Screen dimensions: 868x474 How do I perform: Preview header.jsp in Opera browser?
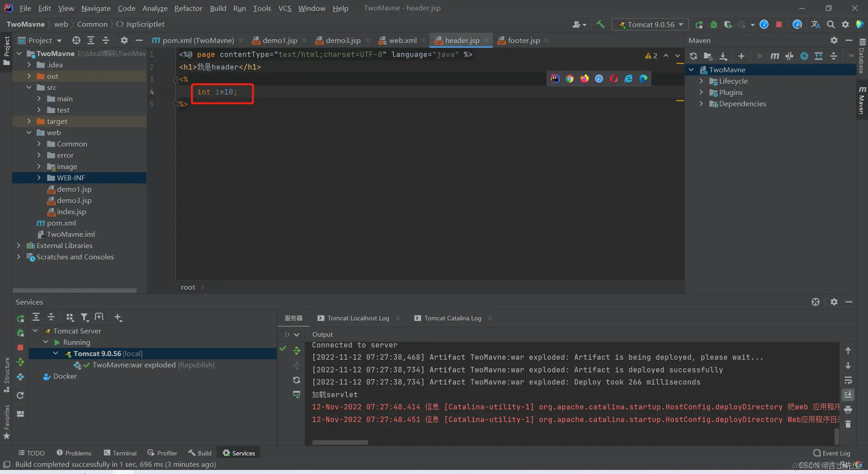(x=614, y=79)
